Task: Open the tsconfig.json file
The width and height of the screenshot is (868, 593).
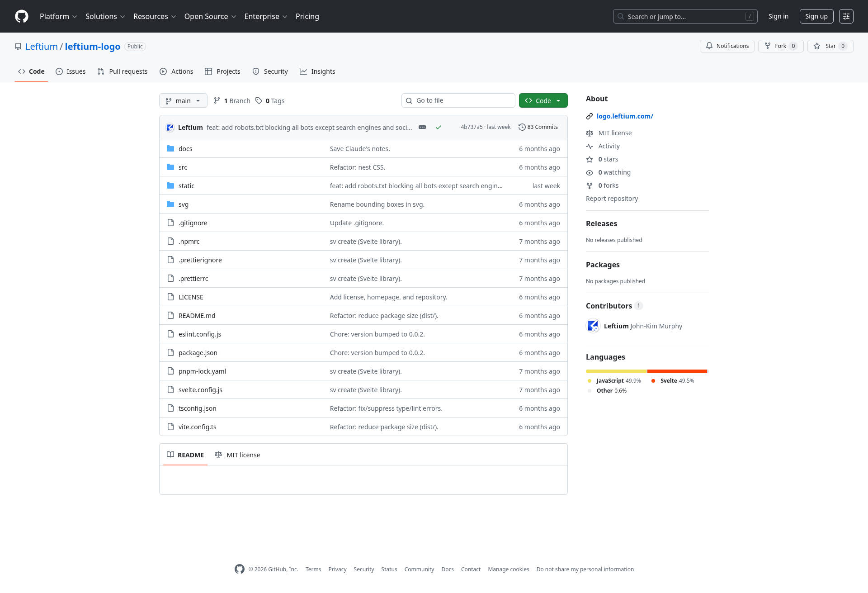Action: (198, 408)
